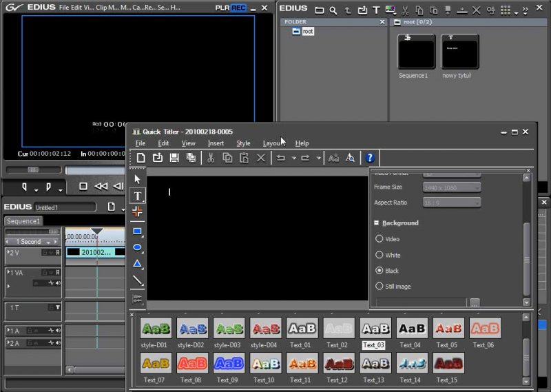
Task: Open the Insert menu
Action: [x=216, y=143]
